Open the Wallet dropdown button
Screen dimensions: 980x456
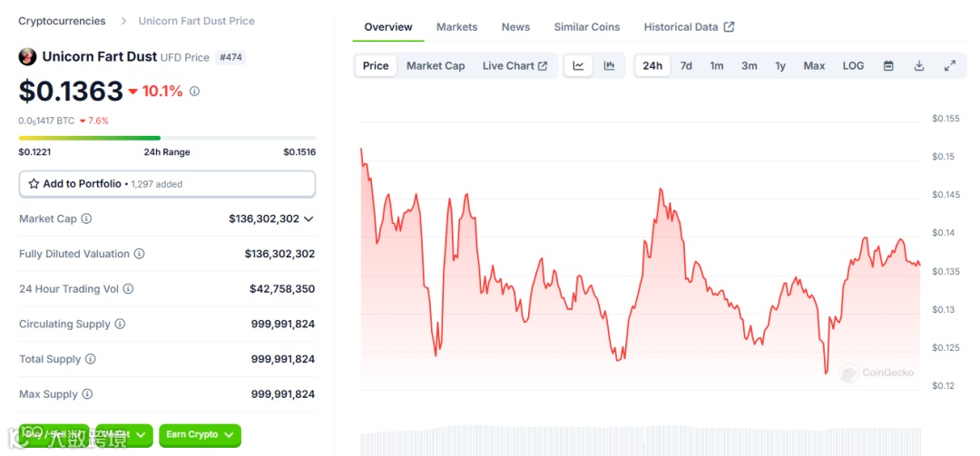coord(124,435)
